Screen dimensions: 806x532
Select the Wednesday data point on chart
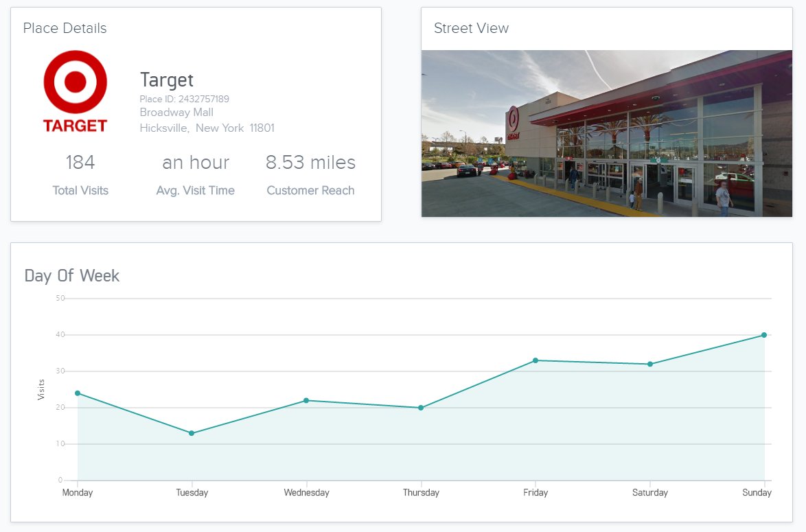click(x=306, y=400)
